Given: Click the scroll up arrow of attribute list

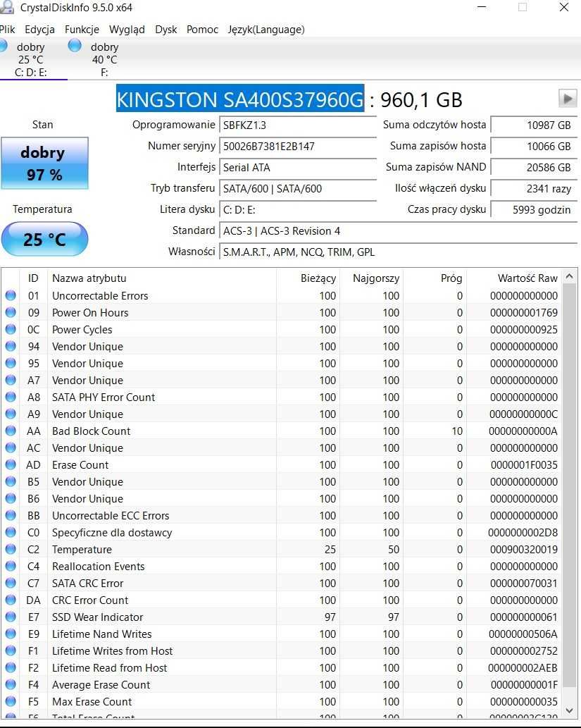Looking at the screenshot, I should [570, 276].
